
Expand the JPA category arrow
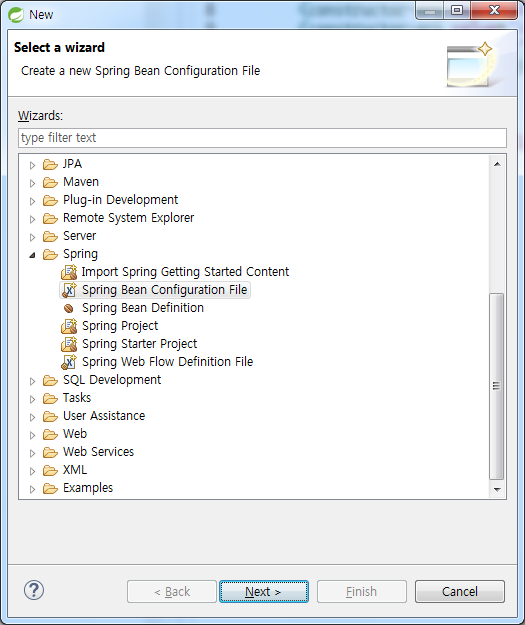click(32, 165)
